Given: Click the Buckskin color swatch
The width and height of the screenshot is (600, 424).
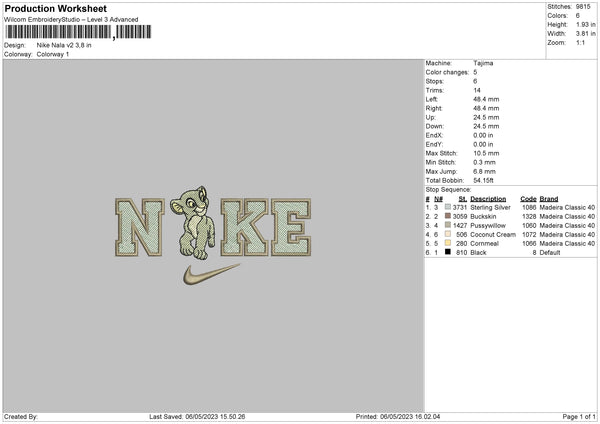Looking at the screenshot, I should (448, 216).
